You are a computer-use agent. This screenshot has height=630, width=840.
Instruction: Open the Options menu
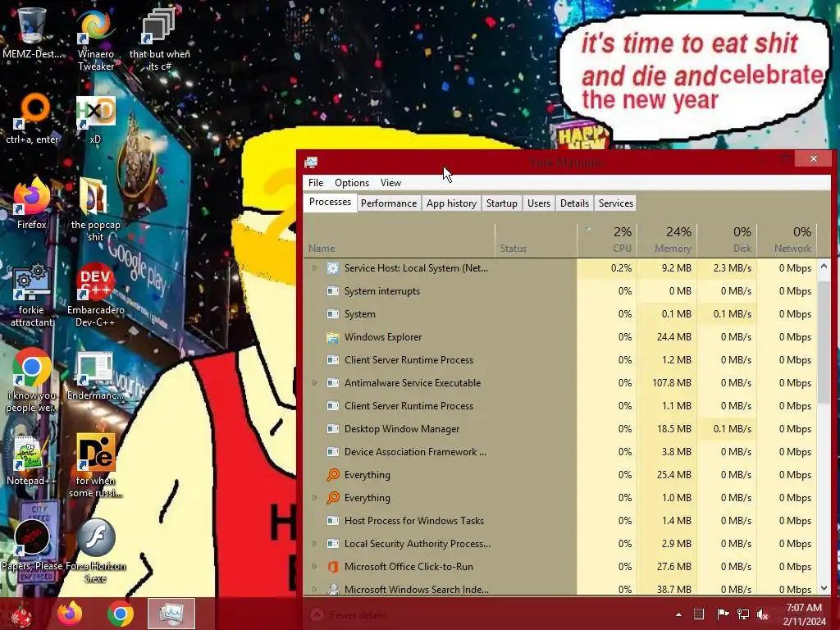(x=352, y=183)
